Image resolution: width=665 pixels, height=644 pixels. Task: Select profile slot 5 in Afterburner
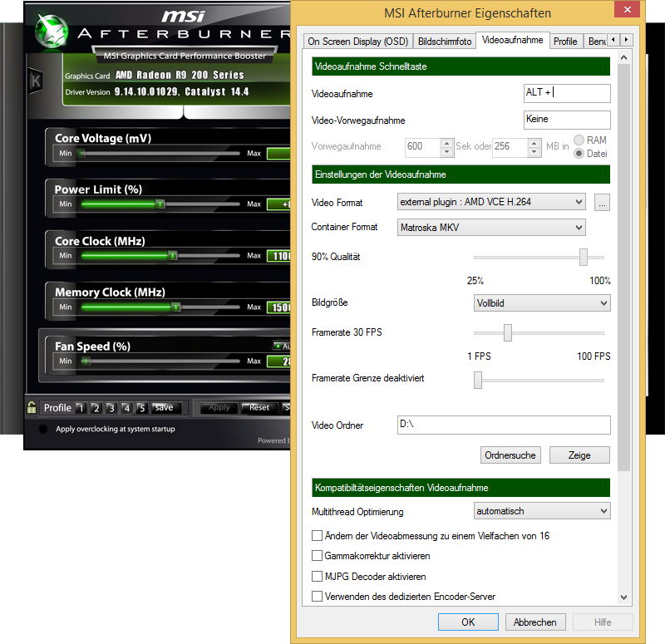pos(141,408)
